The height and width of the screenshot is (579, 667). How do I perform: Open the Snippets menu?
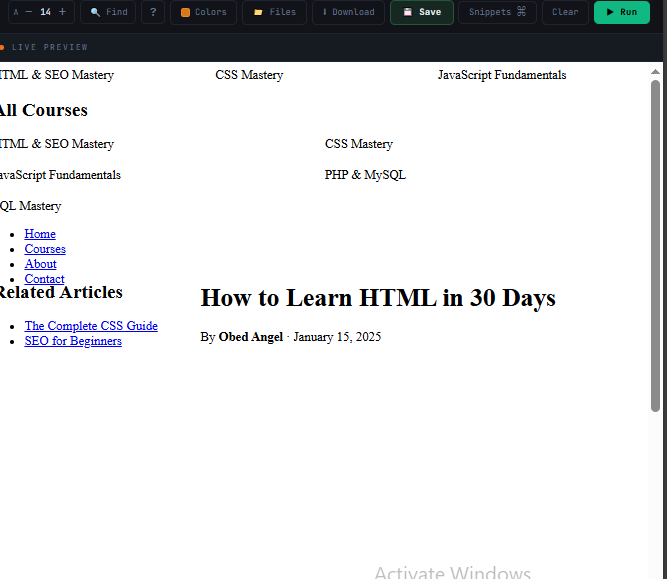click(x=497, y=12)
